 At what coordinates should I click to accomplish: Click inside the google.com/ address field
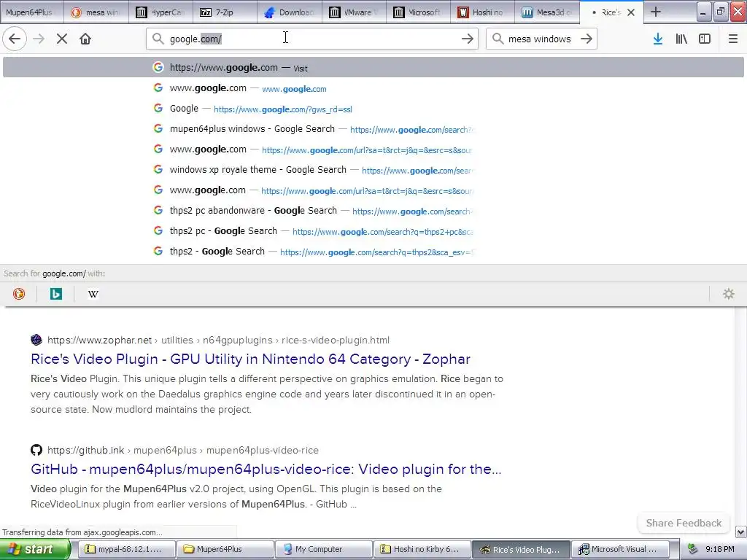point(312,39)
